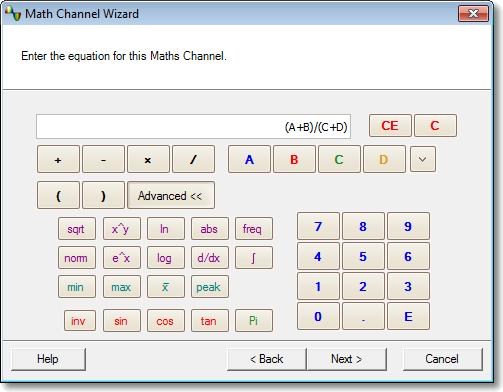Insert the divide operator
The width and height of the screenshot is (503, 392).
(x=193, y=159)
